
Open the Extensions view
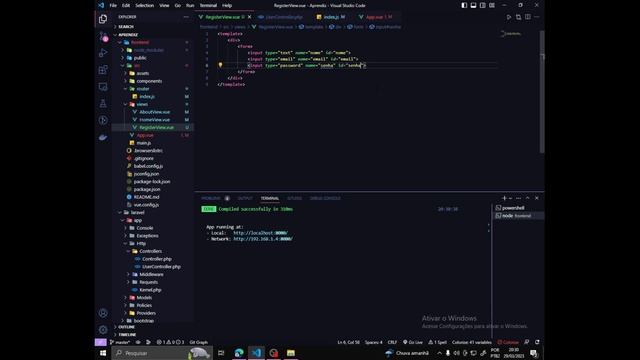tap(103, 70)
